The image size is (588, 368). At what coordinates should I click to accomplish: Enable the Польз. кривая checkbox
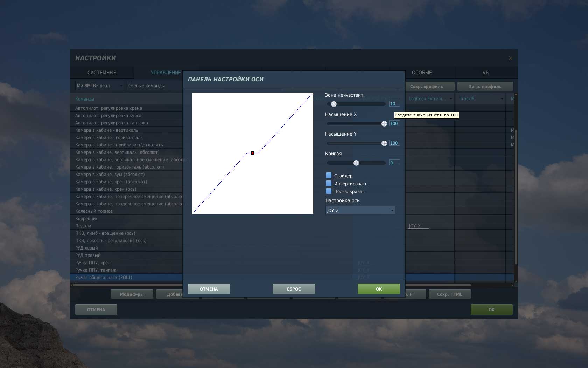(329, 191)
